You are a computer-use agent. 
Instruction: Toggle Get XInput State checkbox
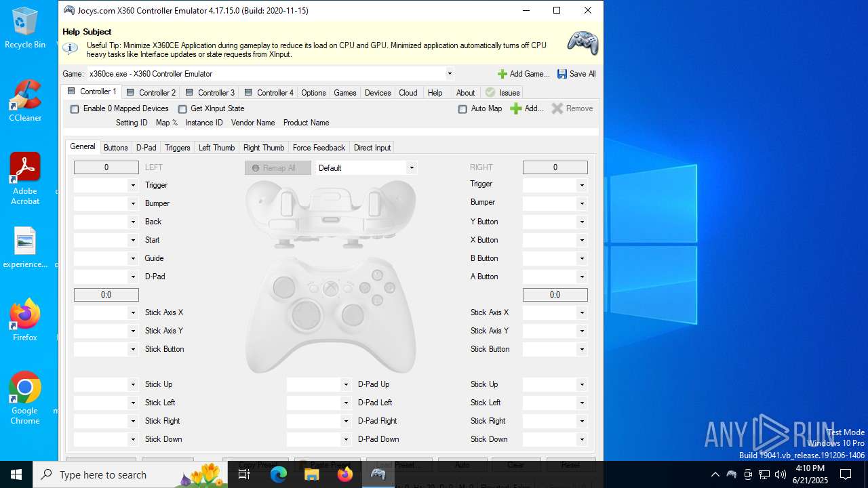tap(182, 109)
